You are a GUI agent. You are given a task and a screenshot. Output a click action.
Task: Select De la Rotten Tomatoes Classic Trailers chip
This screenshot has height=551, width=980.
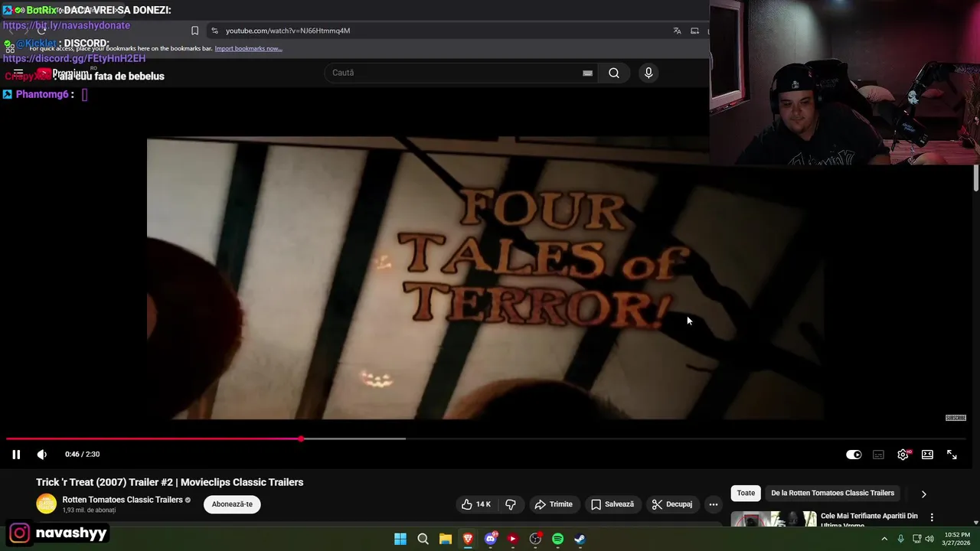(x=832, y=493)
